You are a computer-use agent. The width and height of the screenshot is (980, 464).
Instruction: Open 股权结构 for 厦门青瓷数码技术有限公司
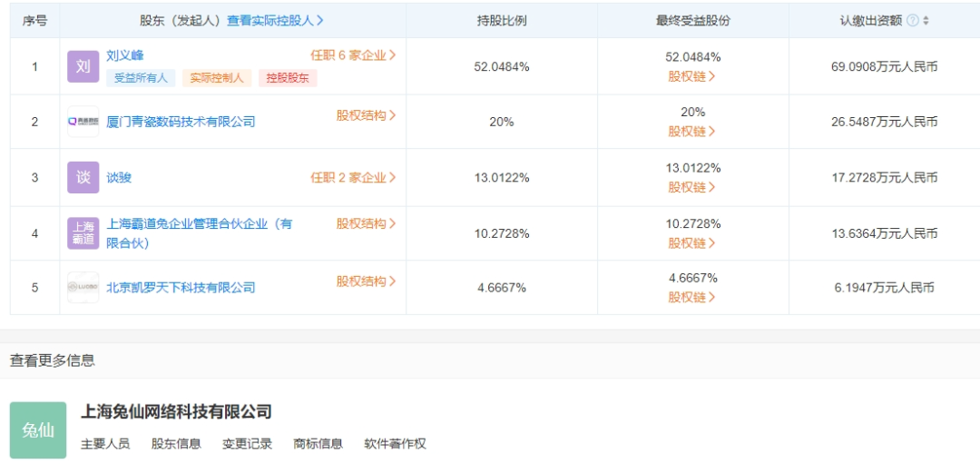(x=367, y=115)
